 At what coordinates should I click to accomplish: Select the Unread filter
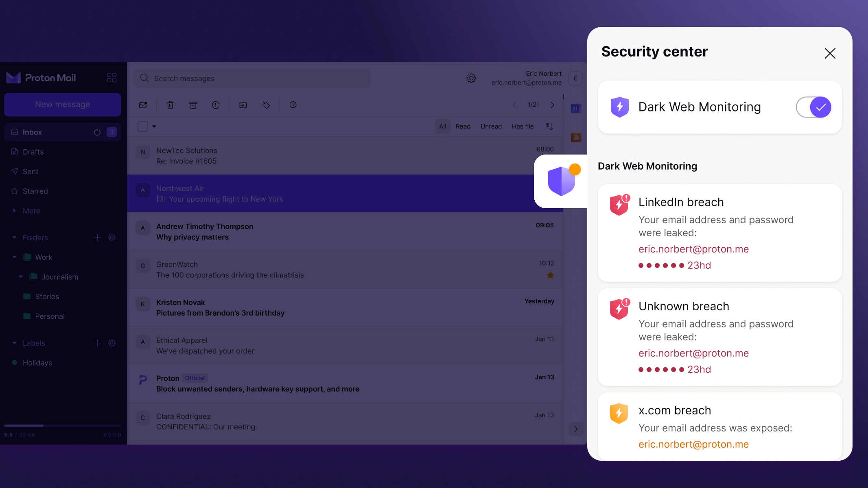click(491, 126)
